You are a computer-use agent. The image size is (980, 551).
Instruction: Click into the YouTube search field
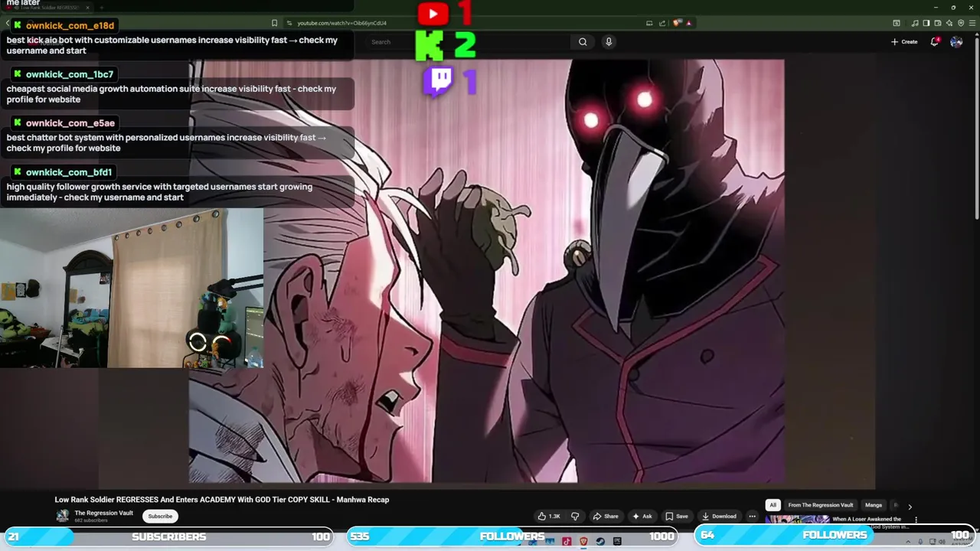click(x=468, y=42)
